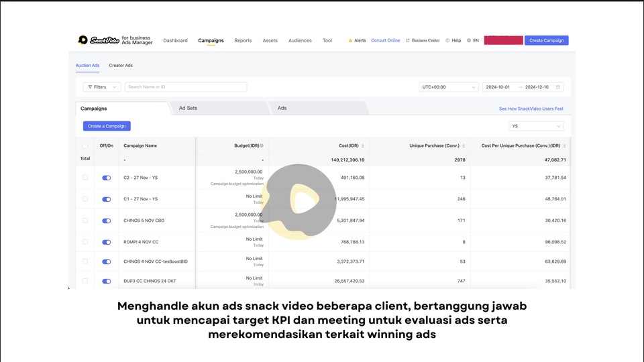The image size is (644, 362).
Task: Click the end date 2024-12-10
Action: [537, 87]
